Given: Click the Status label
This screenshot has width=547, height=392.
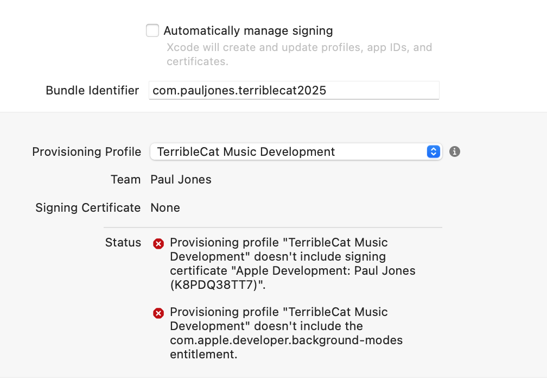Looking at the screenshot, I should tap(123, 242).
